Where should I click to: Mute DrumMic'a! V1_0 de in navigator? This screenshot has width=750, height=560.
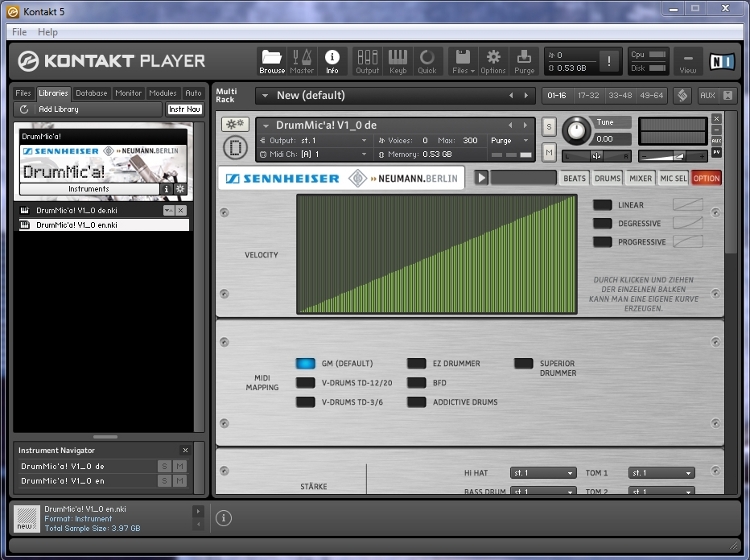pos(180,466)
